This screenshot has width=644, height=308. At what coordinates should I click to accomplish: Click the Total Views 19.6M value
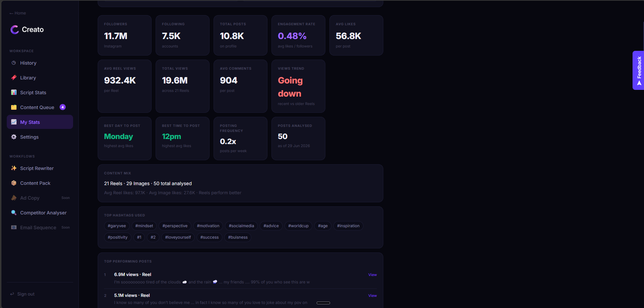pyautogui.click(x=175, y=80)
